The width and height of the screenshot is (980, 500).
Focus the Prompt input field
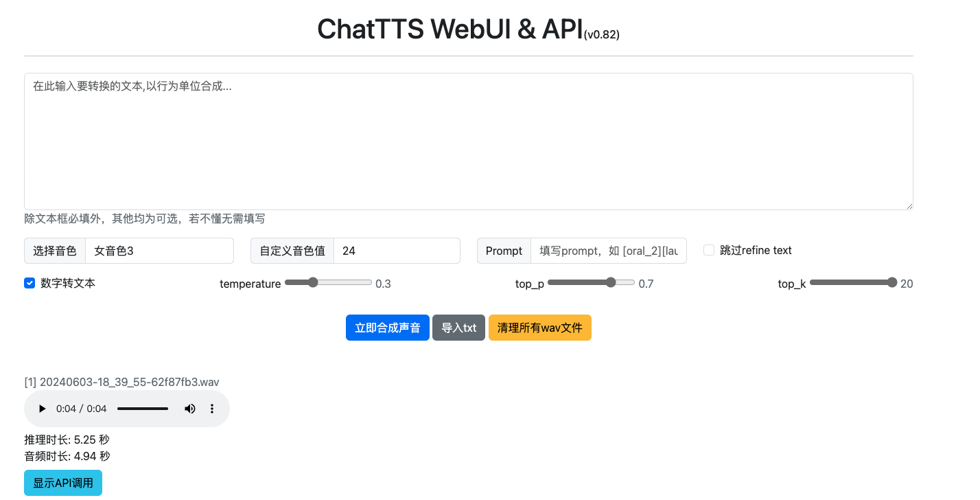pyautogui.click(x=608, y=251)
